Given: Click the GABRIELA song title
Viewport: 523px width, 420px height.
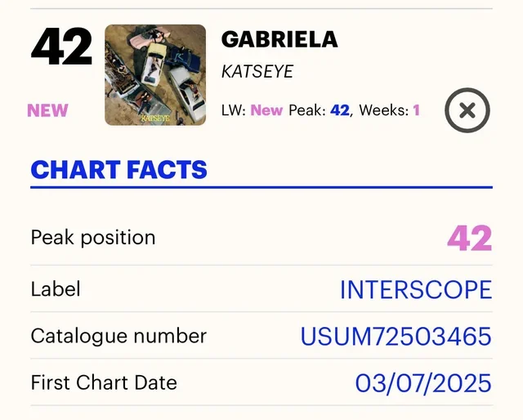Looking at the screenshot, I should click(279, 39).
